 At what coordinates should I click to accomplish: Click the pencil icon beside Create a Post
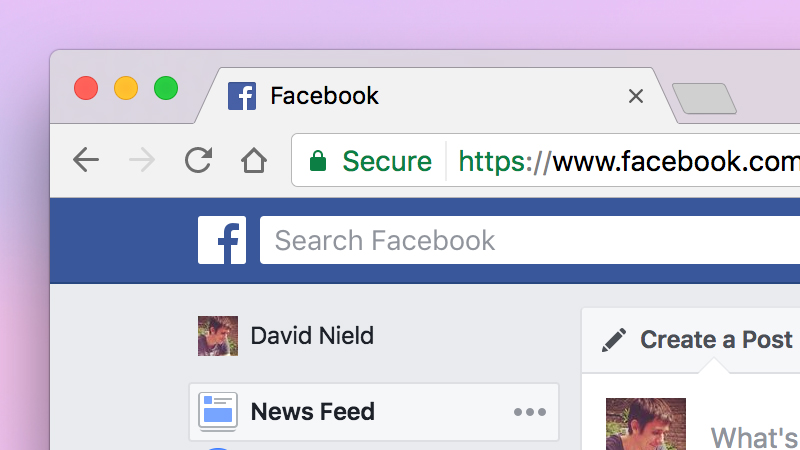tap(614, 340)
